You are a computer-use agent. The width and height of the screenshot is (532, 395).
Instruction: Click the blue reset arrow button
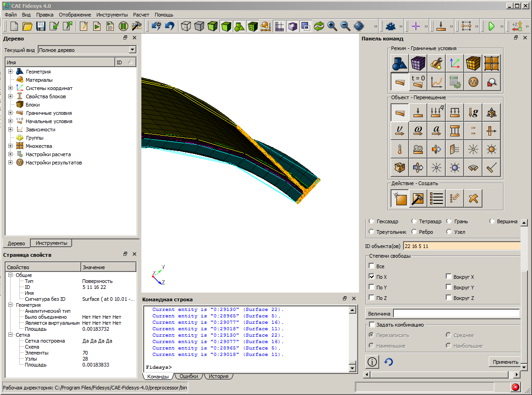click(x=388, y=362)
